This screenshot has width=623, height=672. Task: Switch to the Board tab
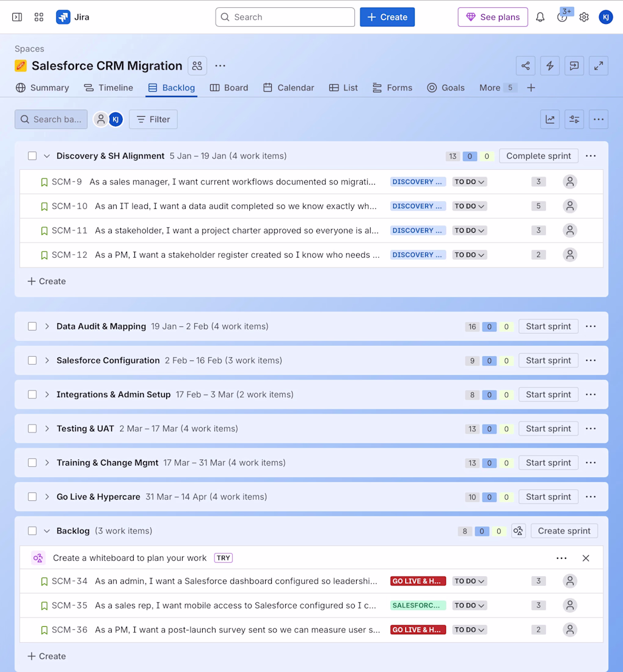click(x=229, y=88)
